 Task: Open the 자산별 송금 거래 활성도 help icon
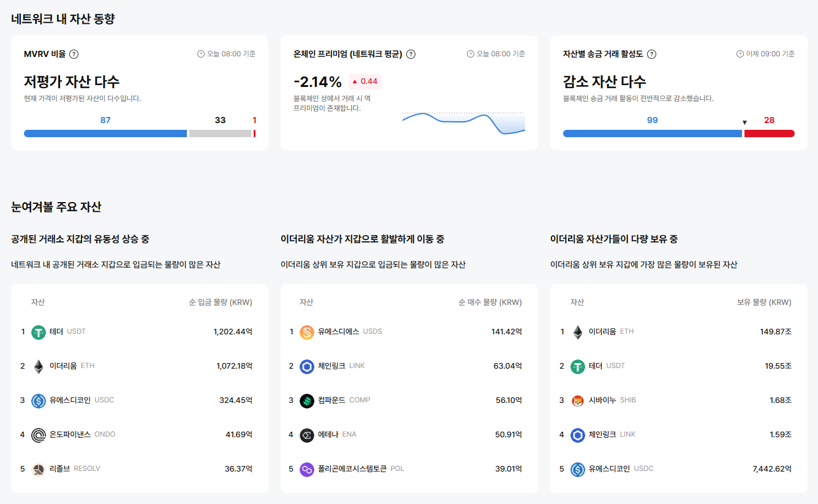click(651, 54)
